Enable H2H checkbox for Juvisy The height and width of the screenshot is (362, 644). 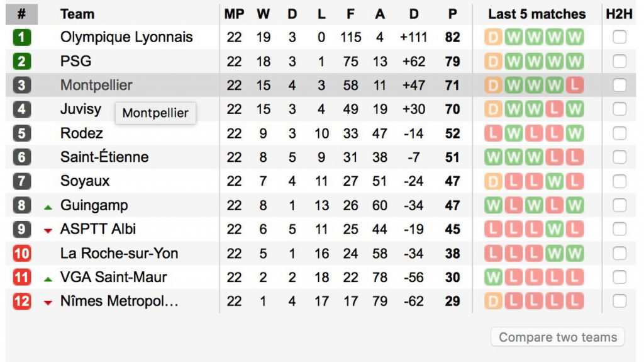click(x=619, y=109)
